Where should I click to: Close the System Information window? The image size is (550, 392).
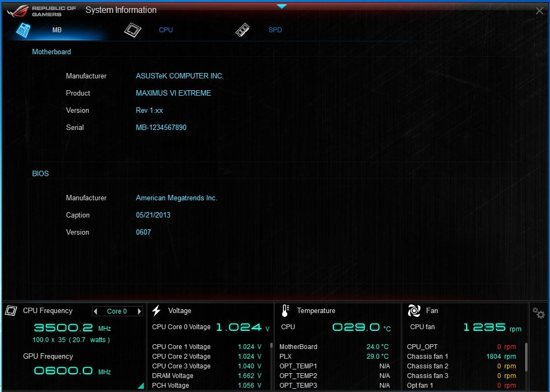click(x=539, y=11)
